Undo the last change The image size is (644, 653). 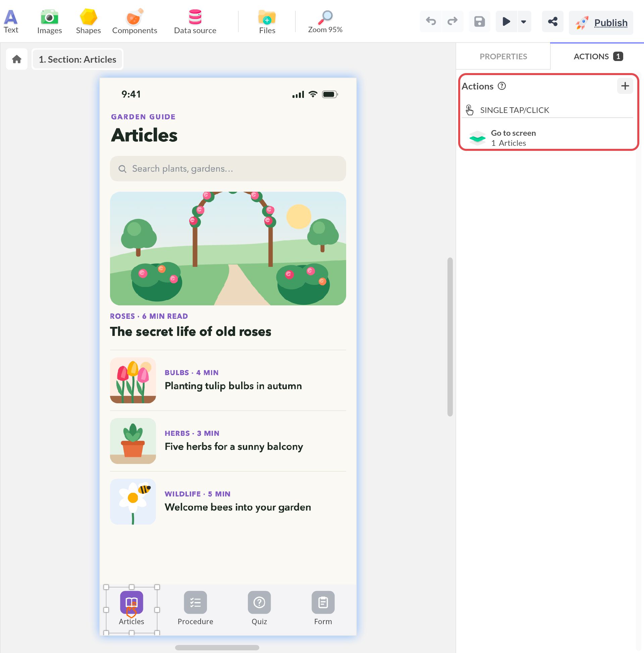pyautogui.click(x=431, y=21)
